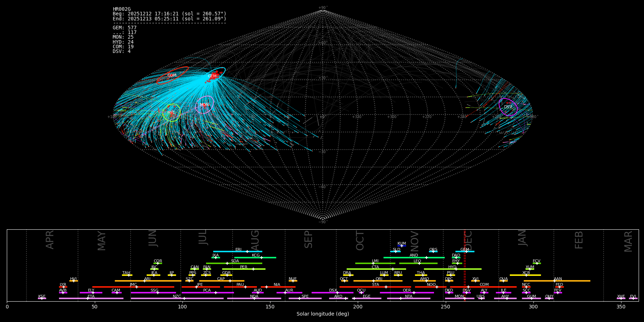The image size is (644, 322).
Task: Click the GEM radiant label on sky map
Action: point(212,76)
